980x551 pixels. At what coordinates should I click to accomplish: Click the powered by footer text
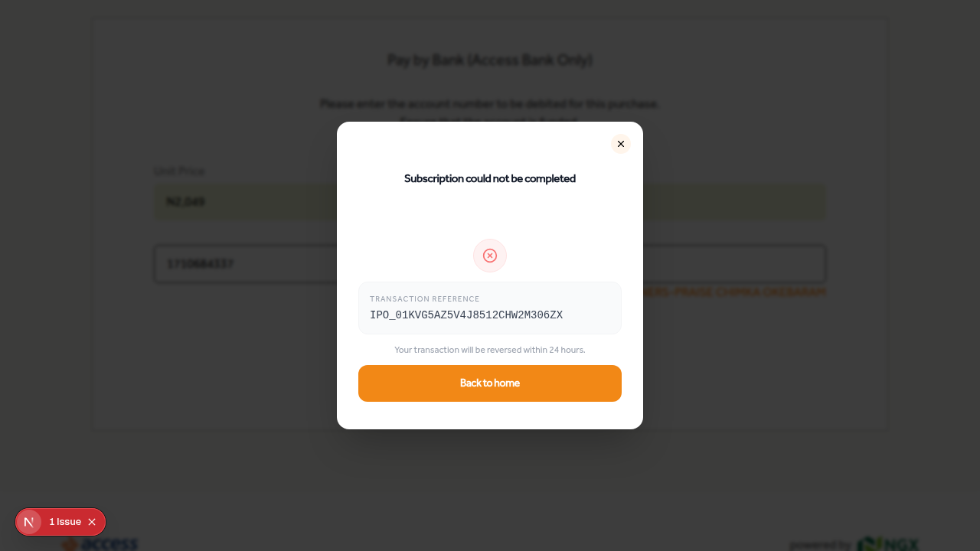(x=820, y=544)
